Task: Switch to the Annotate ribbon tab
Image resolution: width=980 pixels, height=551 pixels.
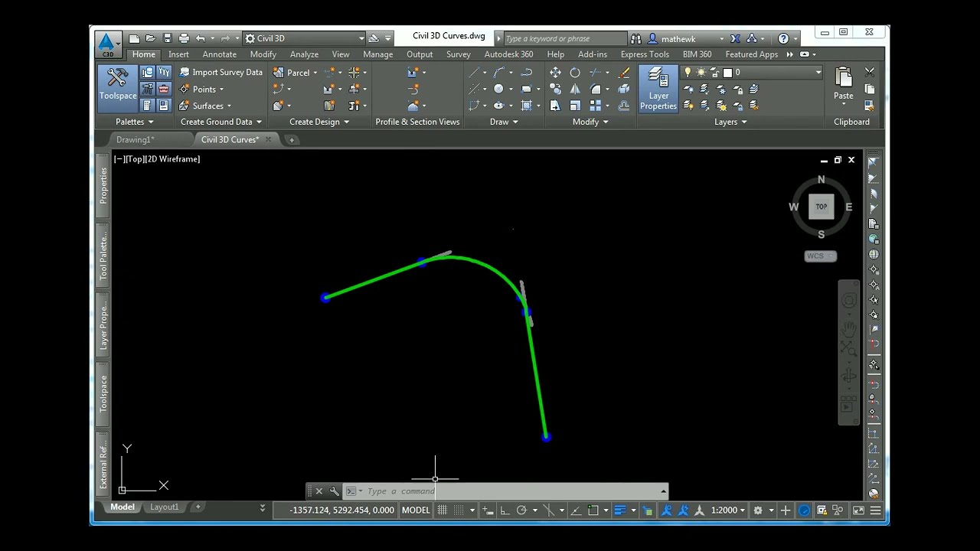Action: coord(220,54)
